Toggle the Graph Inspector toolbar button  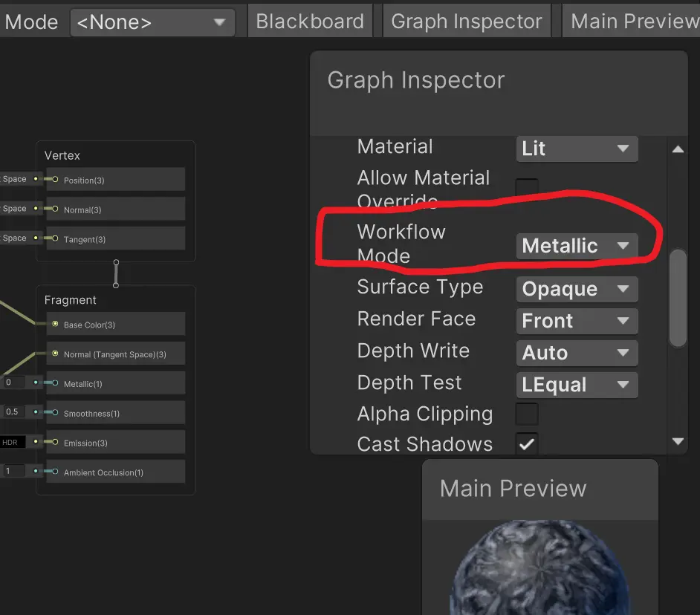pos(467,22)
